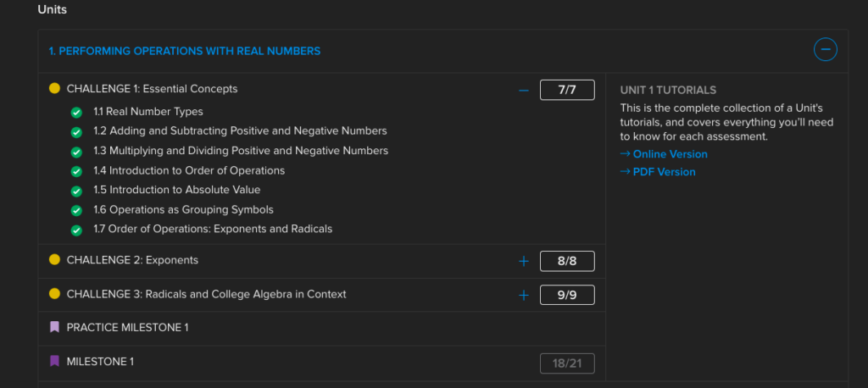Click the yellow status dot beside Challenge 1
The height and width of the screenshot is (388, 868).
pyautogui.click(x=54, y=88)
